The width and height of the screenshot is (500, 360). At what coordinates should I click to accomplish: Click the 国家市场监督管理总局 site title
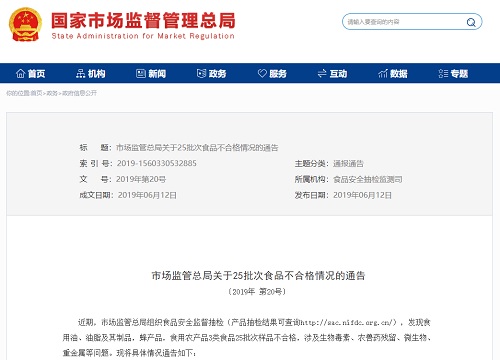(x=143, y=20)
